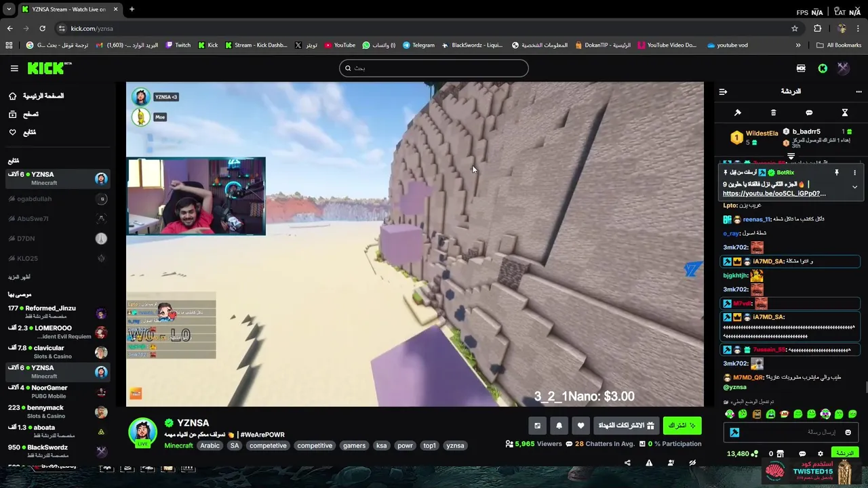The image size is (868, 488).
Task: Open the Kick sidebar hamburger menu
Action: click(x=14, y=68)
